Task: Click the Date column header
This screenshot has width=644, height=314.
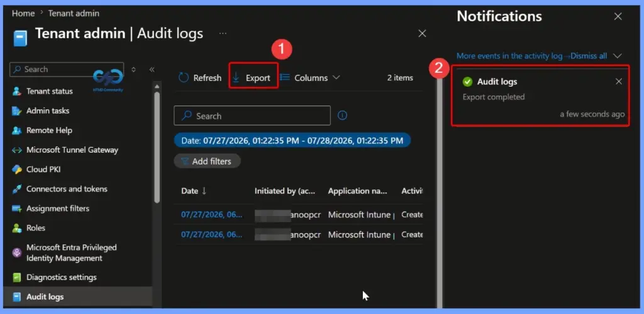Action: [x=190, y=191]
